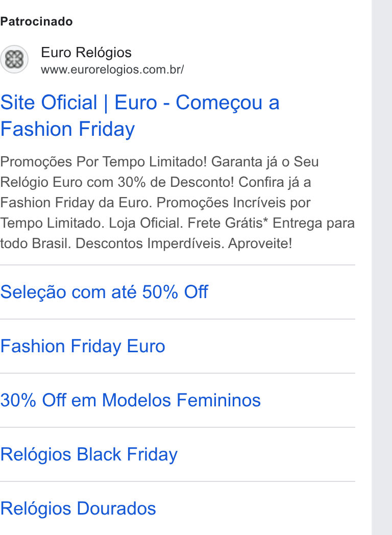Image resolution: width=392 pixels, height=535 pixels.
Task: Click the gray side strip at right
Action: coord(382,267)
